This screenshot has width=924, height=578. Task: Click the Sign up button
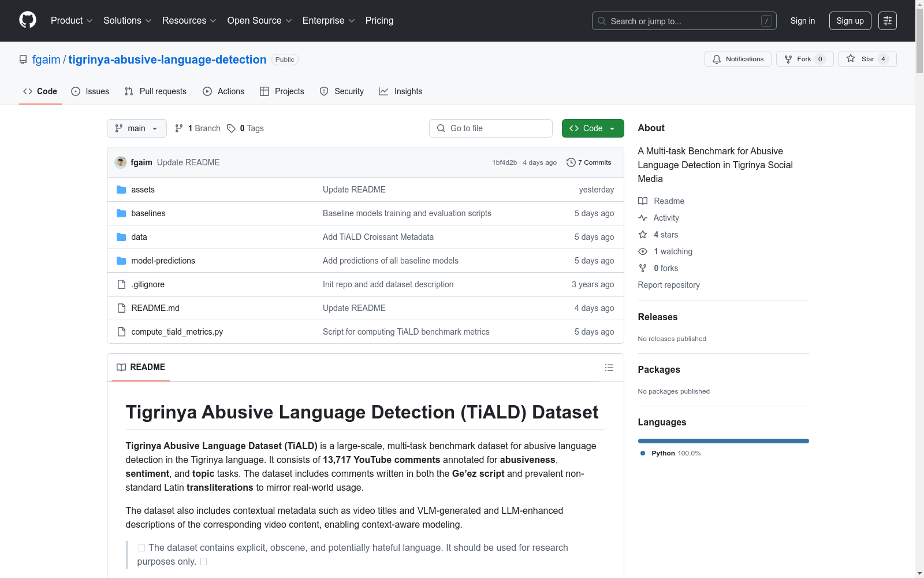pos(850,21)
